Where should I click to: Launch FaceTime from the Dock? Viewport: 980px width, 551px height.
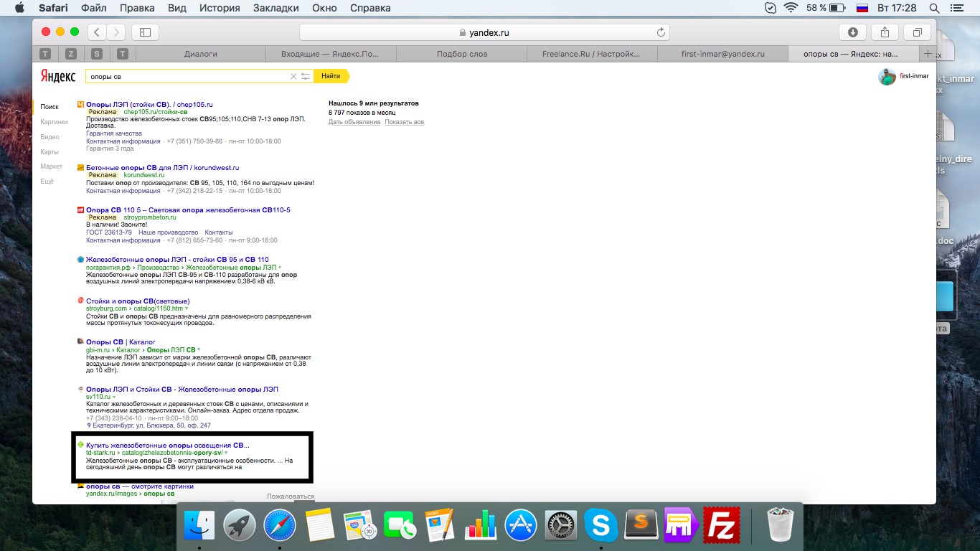[x=400, y=526]
